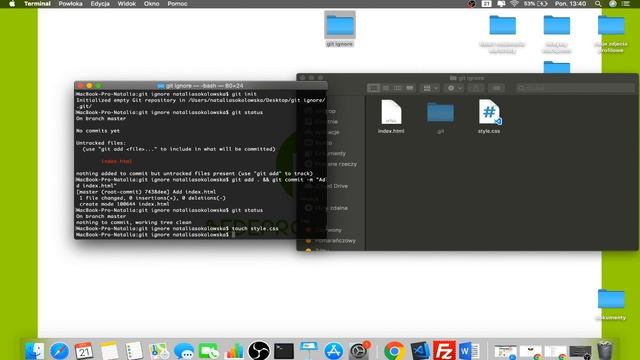Select the .git folder in Finder
This screenshot has height=360, width=640.
440,117
